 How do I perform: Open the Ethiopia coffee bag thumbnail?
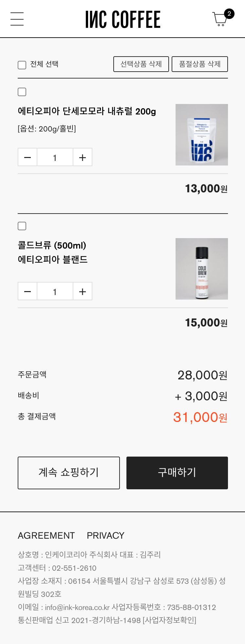[202, 135]
